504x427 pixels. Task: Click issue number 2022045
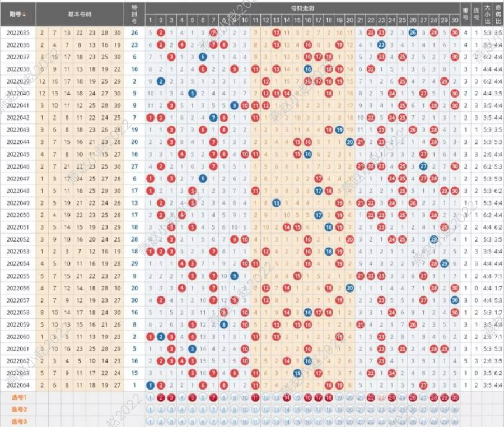[x=18, y=154]
